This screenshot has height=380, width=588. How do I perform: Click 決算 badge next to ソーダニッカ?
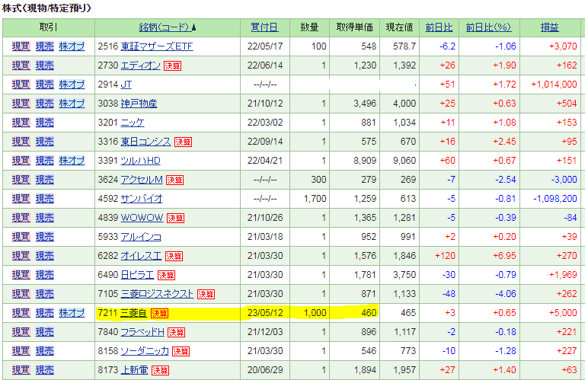coord(181,352)
